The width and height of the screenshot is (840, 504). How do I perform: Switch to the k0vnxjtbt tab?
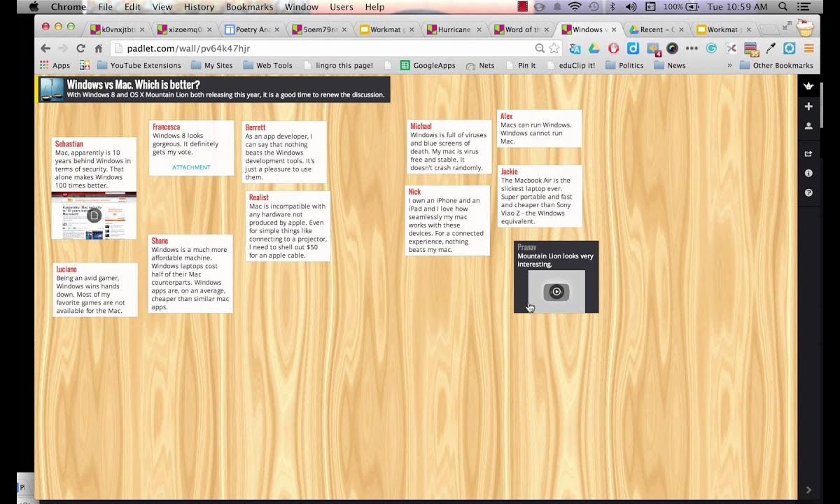(x=118, y=29)
